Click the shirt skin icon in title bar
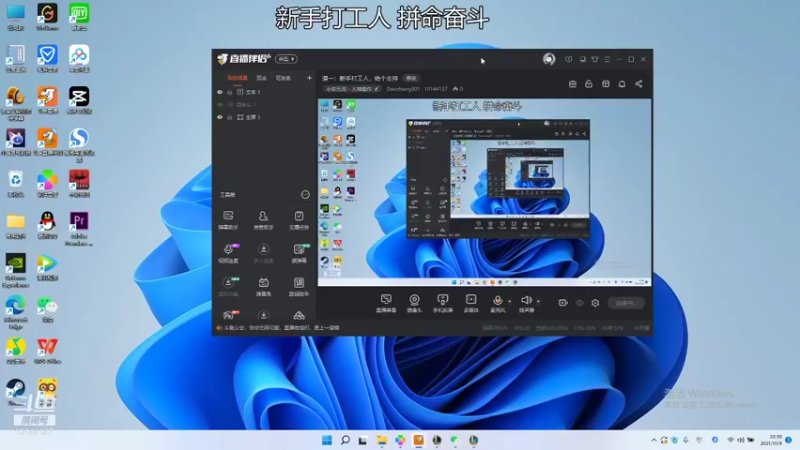The width and height of the screenshot is (800, 450). tap(595, 59)
